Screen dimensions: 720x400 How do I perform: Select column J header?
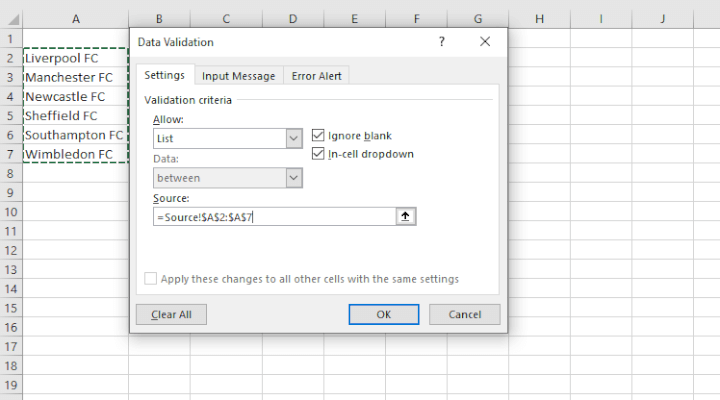[x=663, y=19]
